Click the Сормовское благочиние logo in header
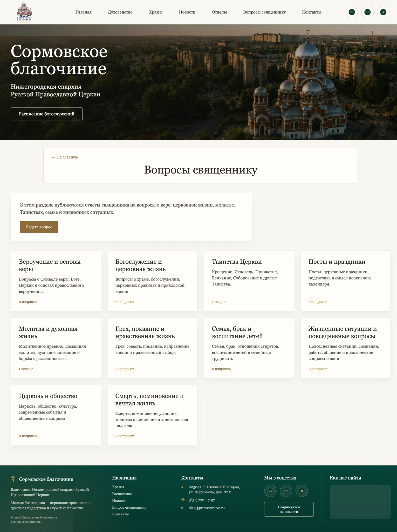The image size is (397, 532). click(24, 12)
